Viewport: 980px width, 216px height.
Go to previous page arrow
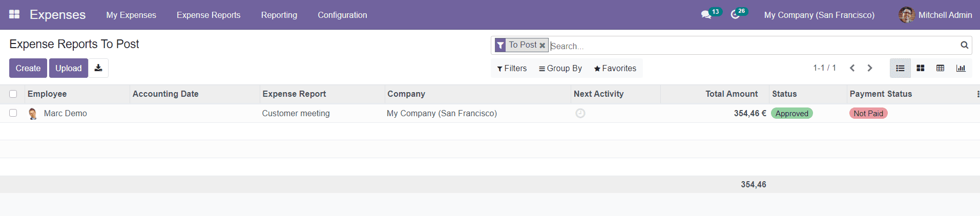click(852, 68)
